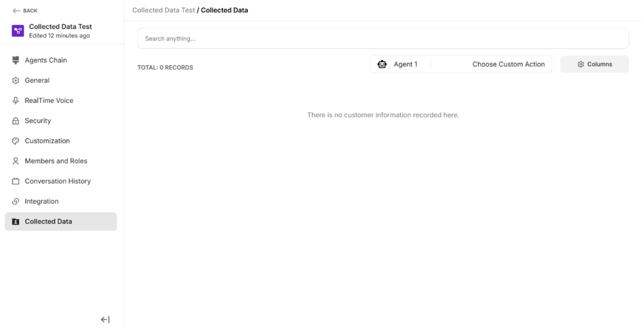
Task: Click the General settings gear icon
Action: point(15,80)
